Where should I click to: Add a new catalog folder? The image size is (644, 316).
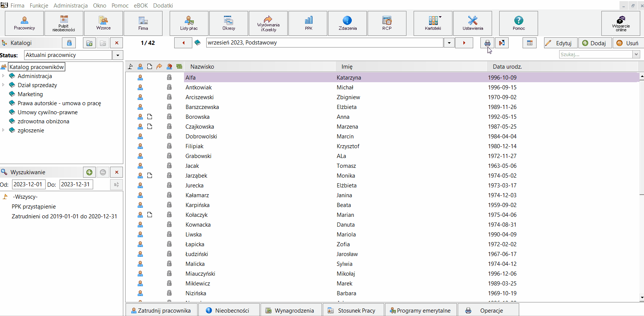(x=89, y=43)
